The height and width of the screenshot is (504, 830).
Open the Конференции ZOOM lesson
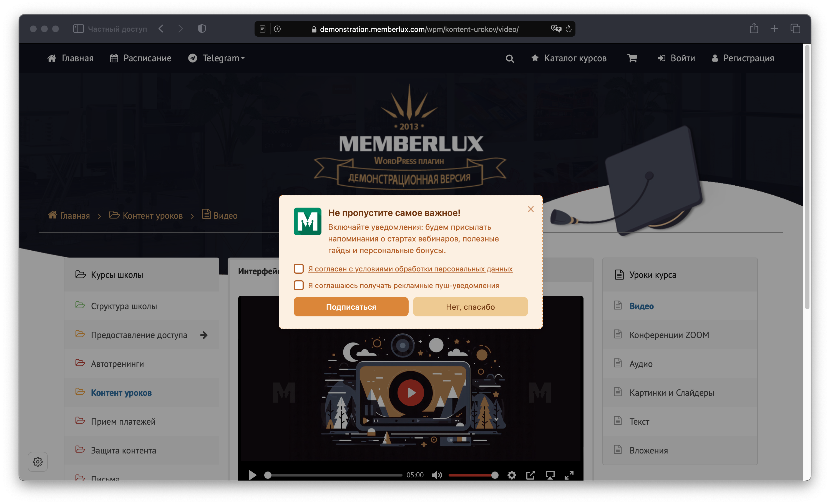[x=680, y=335]
